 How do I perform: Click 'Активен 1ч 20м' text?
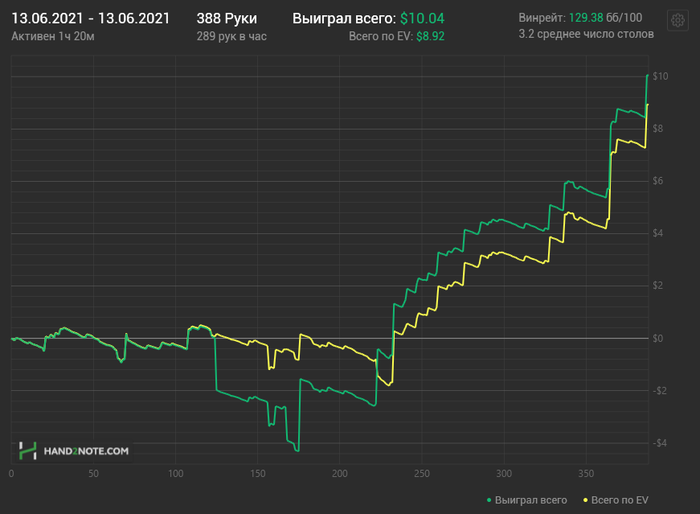(x=53, y=36)
